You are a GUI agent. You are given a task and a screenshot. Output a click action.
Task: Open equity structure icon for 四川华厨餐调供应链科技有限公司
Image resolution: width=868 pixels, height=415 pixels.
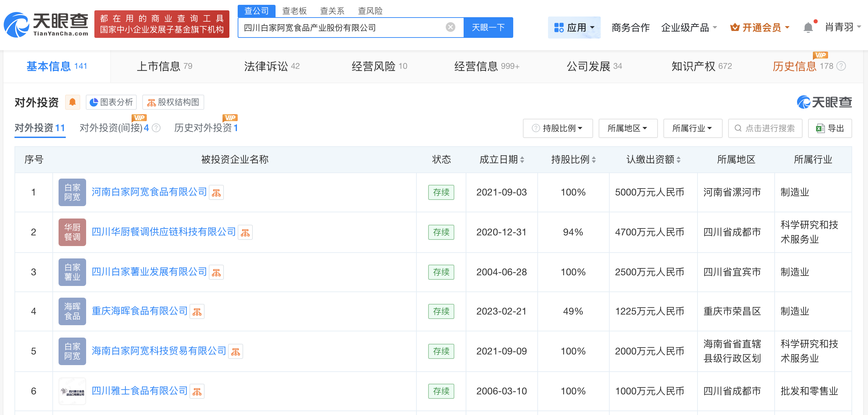245,233
